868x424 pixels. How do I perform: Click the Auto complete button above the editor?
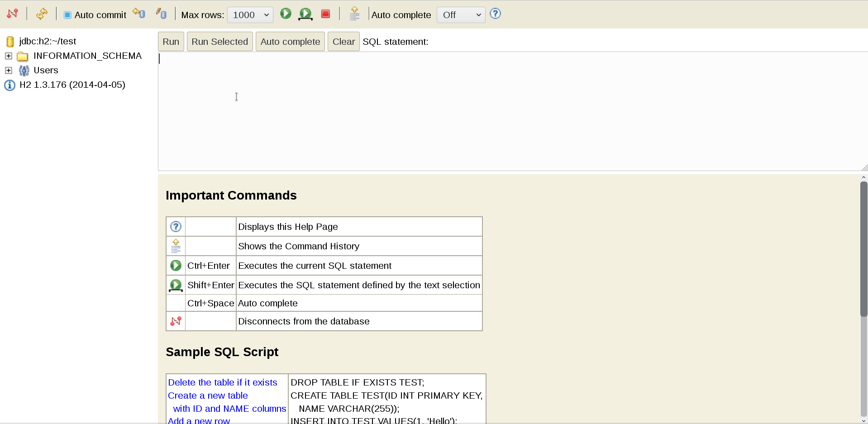(x=291, y=42)
